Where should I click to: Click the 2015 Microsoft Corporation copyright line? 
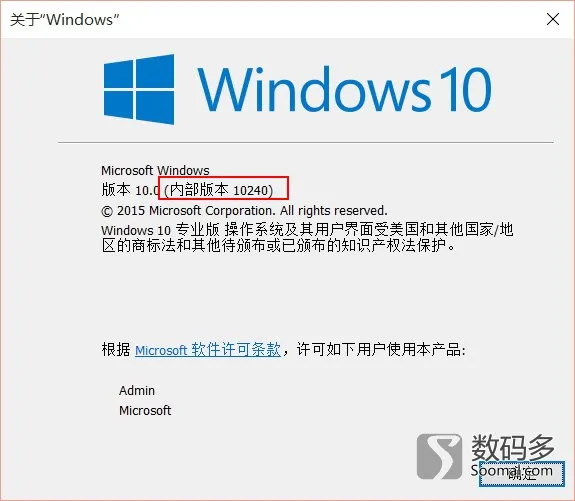(x=244, y=211)
